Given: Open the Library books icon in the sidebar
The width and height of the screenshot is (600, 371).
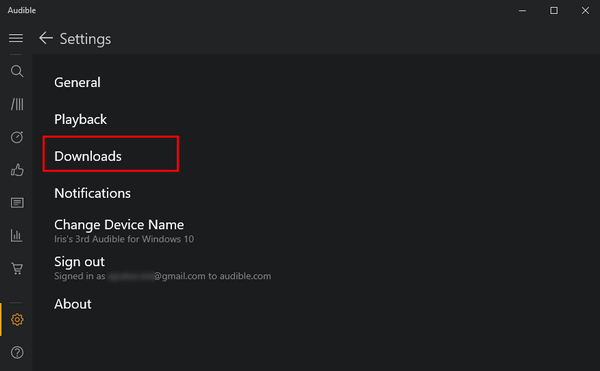Looking at the screenshot, I should 17,104.
